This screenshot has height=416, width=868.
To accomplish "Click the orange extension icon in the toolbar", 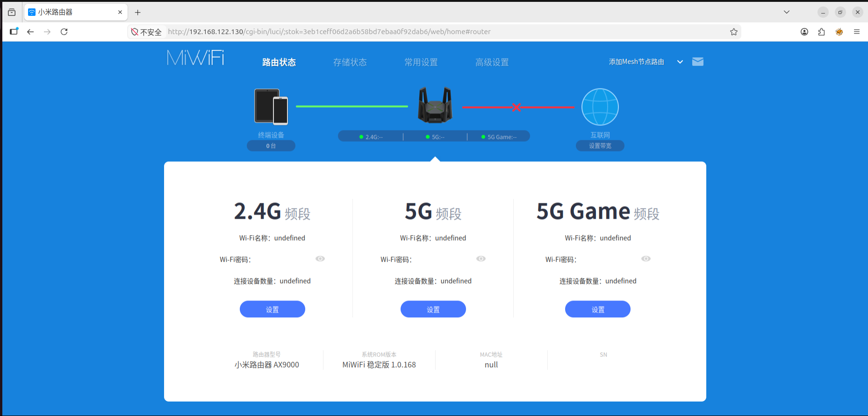I will point(839,32).
